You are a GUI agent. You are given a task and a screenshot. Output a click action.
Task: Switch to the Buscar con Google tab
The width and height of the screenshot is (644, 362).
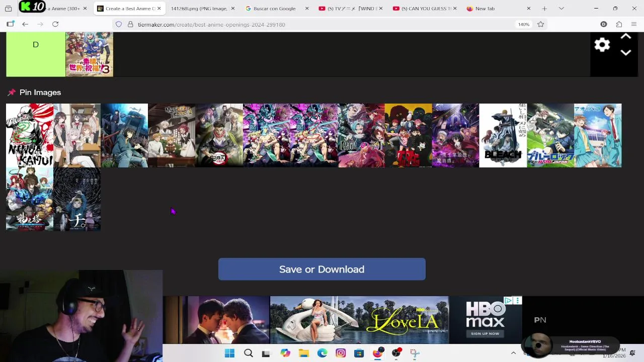point(274,9)
